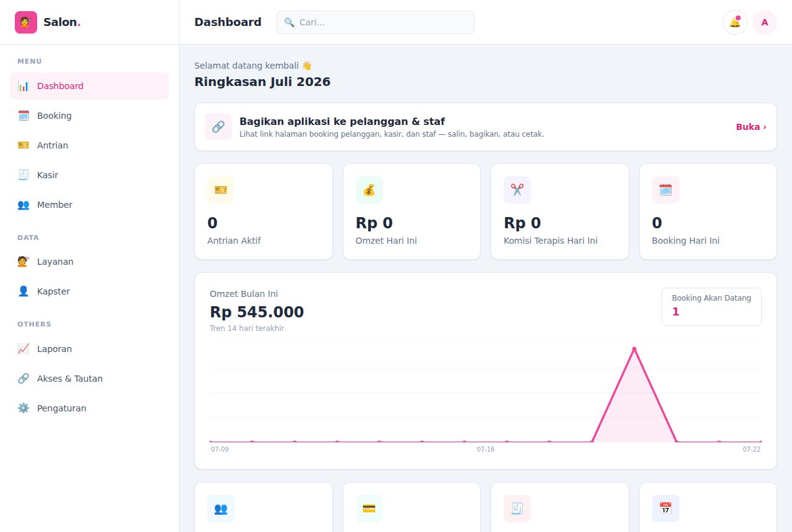Click the link icon in share banner
Image resolution: width=792 pixels, height=532 pixels.
[x=218, y=127]
